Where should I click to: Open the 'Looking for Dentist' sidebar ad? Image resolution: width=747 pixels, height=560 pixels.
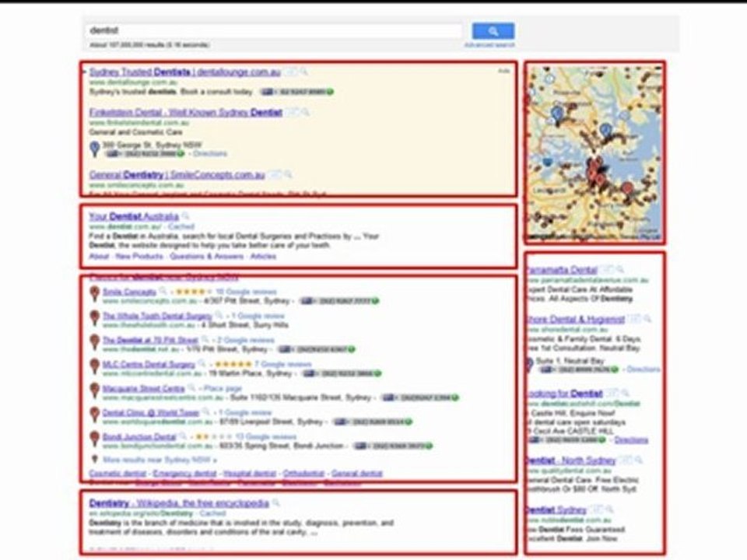point(565,394)
